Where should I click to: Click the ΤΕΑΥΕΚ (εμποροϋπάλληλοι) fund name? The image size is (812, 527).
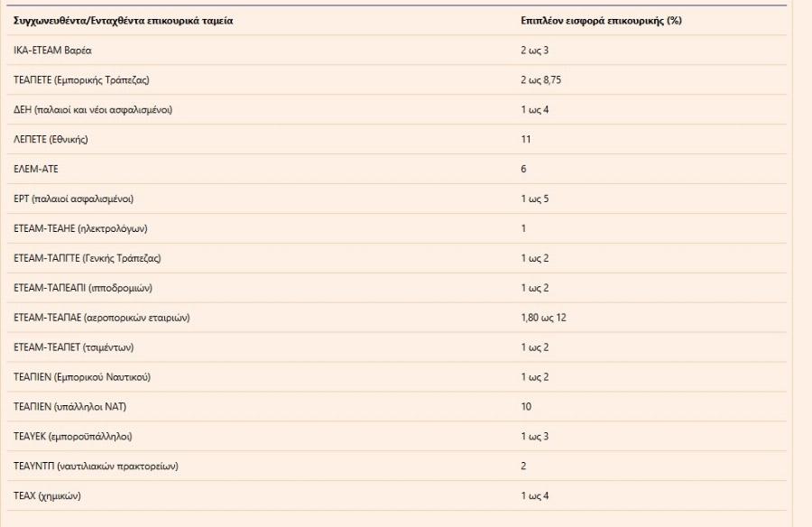(x=73, y=437)
